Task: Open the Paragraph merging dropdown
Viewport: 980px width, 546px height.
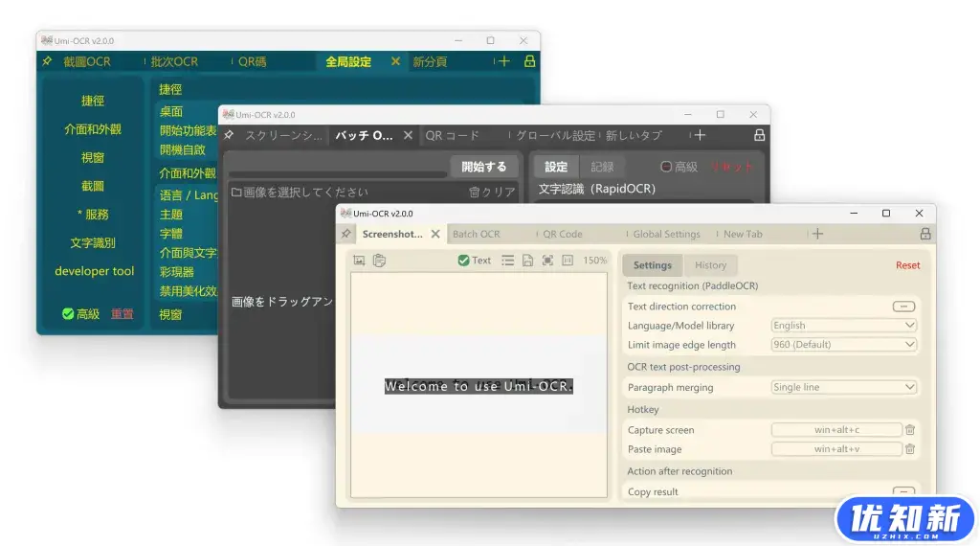Action: coord(843,388)
